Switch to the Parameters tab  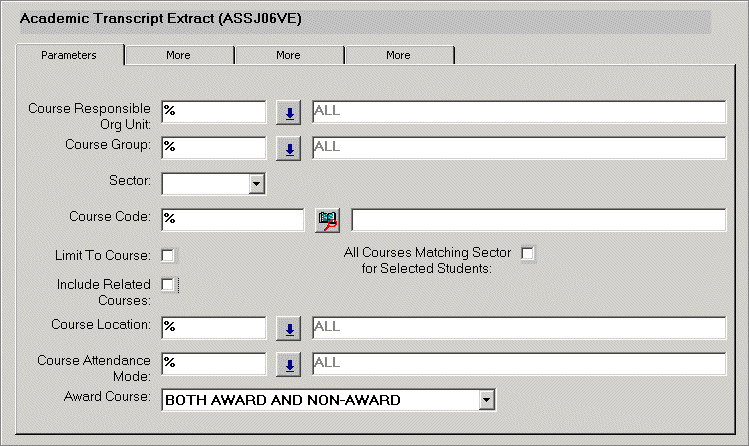[x=69, y=55]
